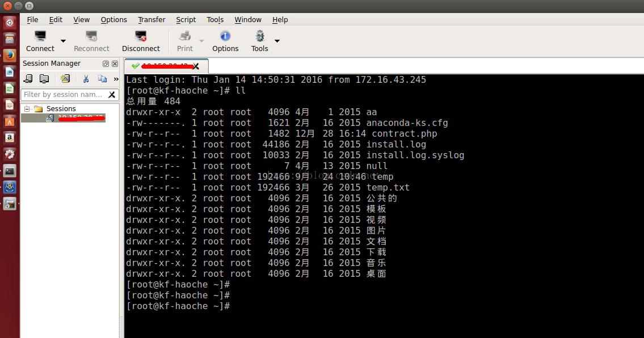Open the Disconnect icon to end session
This screenshot has height=338, width=644.
141,36
